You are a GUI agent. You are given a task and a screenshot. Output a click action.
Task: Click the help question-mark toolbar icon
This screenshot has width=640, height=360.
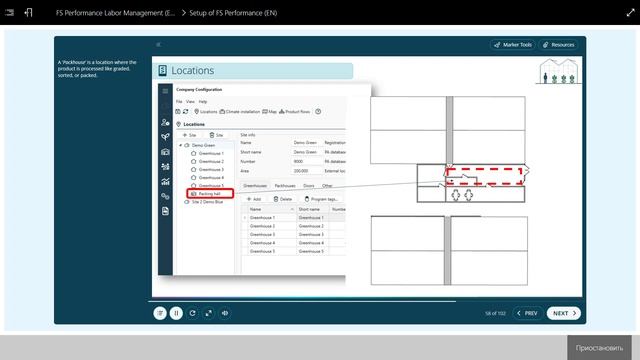click(x=318, y=111)
